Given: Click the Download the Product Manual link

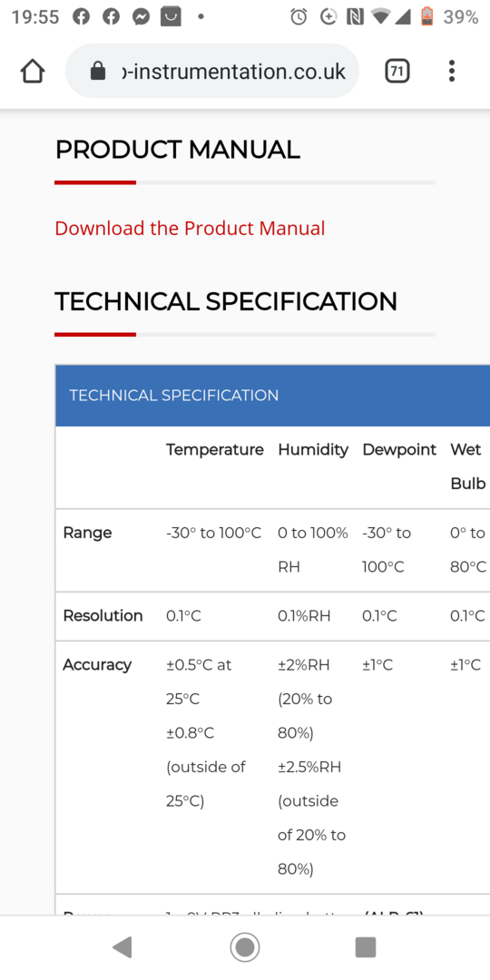Looking at the screenshot, I should point(190,228).
